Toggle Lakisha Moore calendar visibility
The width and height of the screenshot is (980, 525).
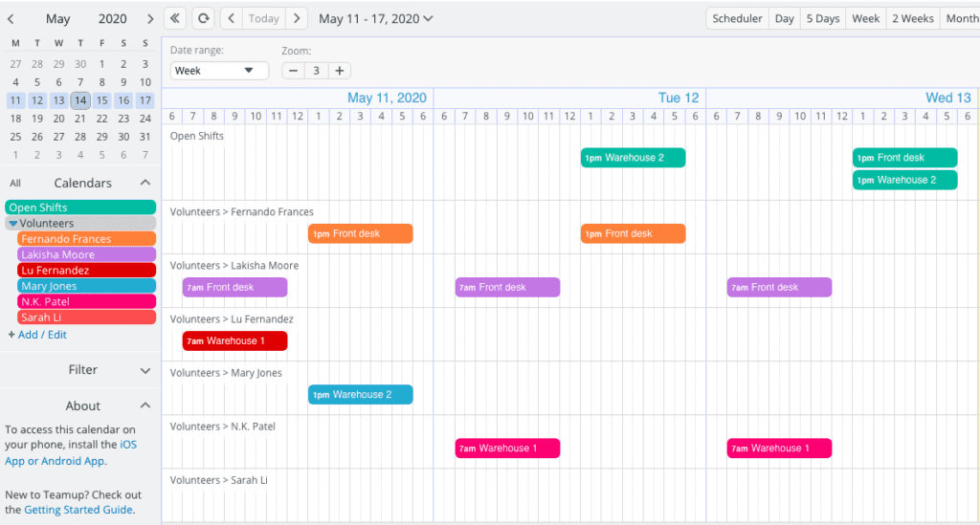coord(86,254)
